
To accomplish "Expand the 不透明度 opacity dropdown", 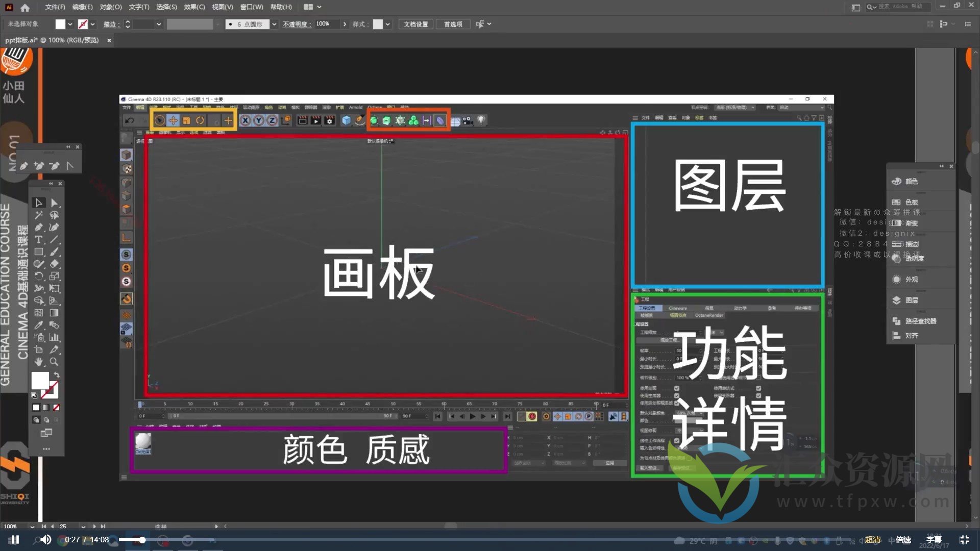I will click(345, 24).
